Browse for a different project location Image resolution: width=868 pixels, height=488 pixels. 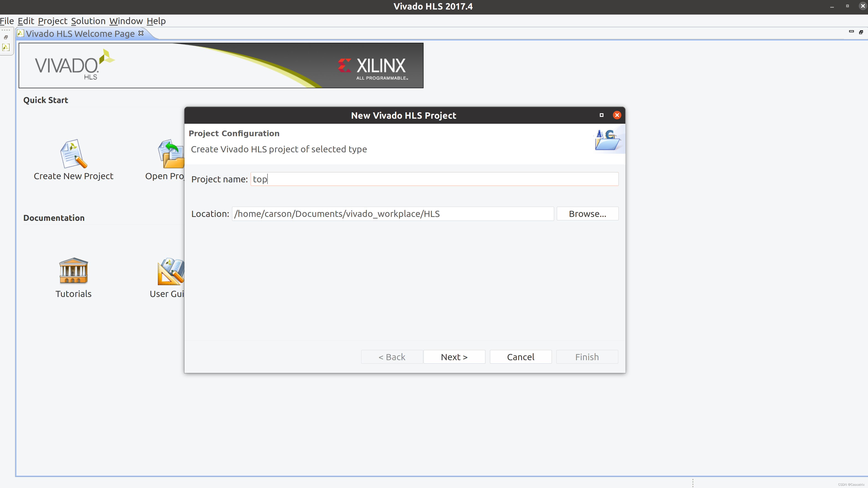tap(587, 213)
